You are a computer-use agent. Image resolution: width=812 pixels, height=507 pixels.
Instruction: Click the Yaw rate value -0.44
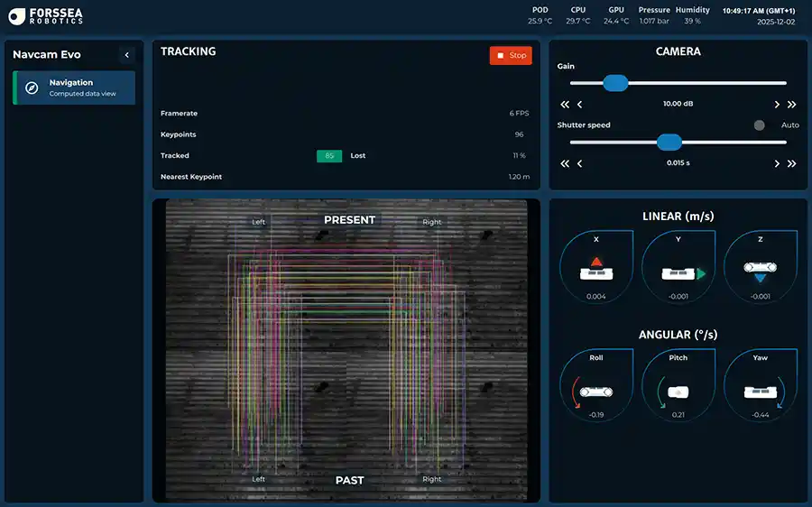761,415
